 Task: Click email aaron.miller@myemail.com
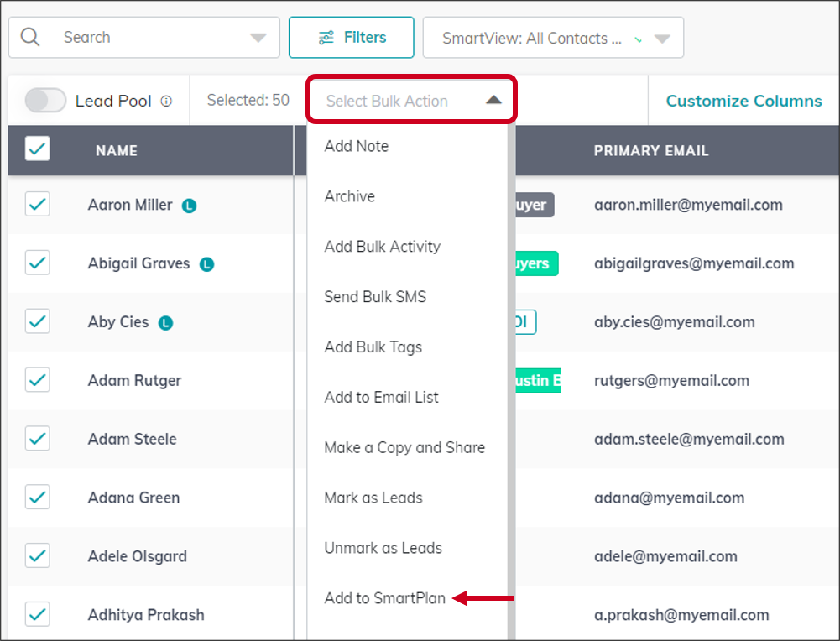click(x=688, y=205)
